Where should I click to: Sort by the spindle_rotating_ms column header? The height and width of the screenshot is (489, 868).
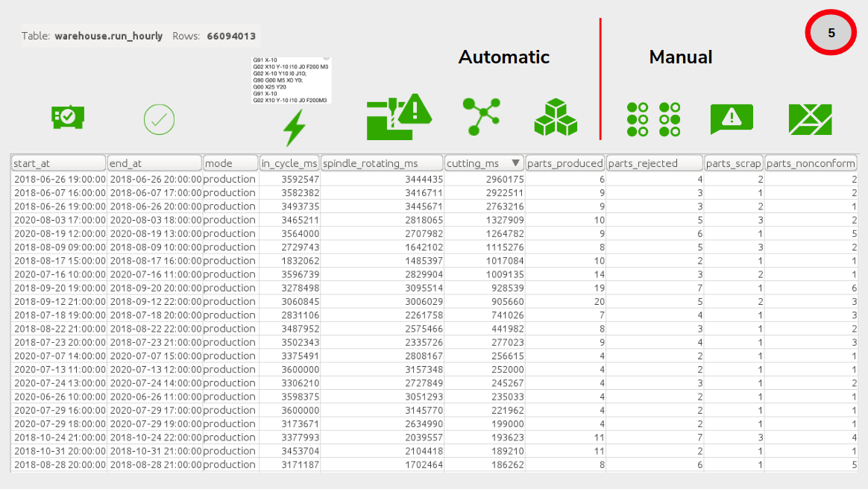click(382, 163)
